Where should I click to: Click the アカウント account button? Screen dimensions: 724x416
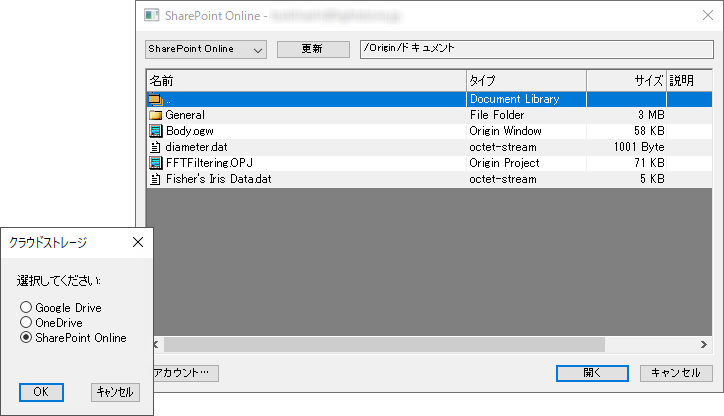[x=183, y=373]
